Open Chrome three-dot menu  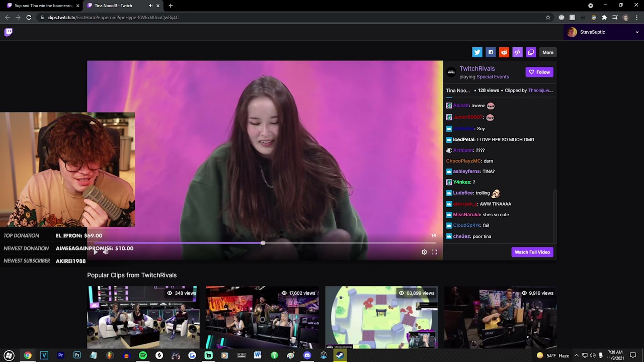[636, 17]
